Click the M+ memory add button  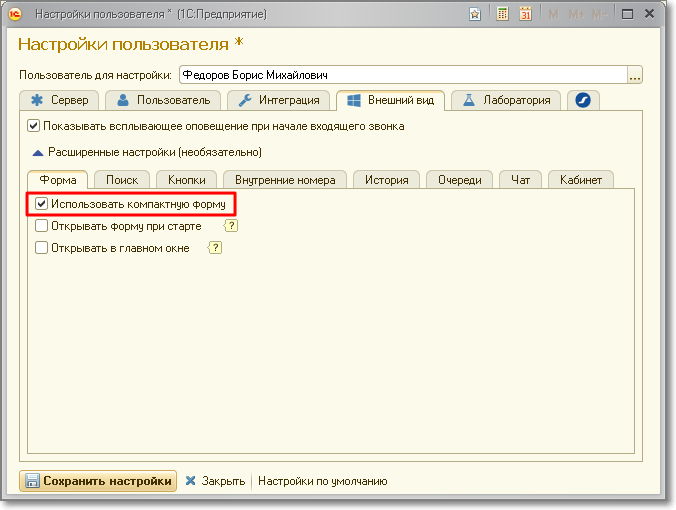(577, 15)
